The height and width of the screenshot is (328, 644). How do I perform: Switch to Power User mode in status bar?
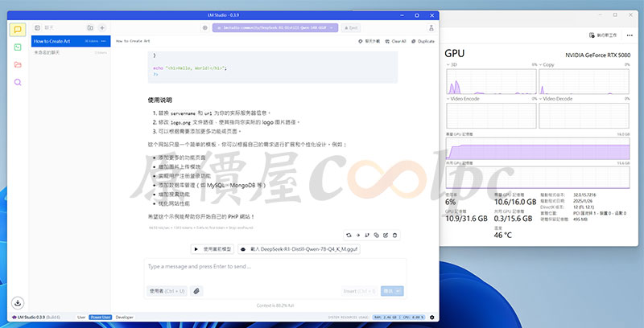point(101,318)
